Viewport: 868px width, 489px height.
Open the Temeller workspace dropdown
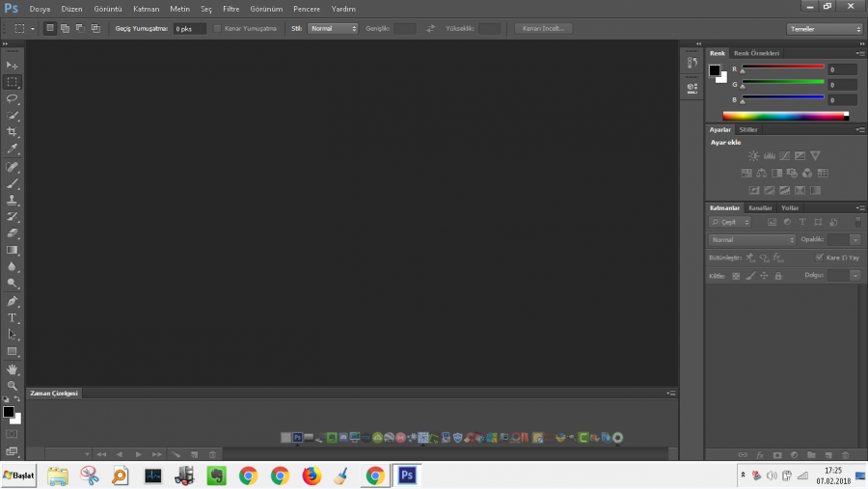click(825, 29)
